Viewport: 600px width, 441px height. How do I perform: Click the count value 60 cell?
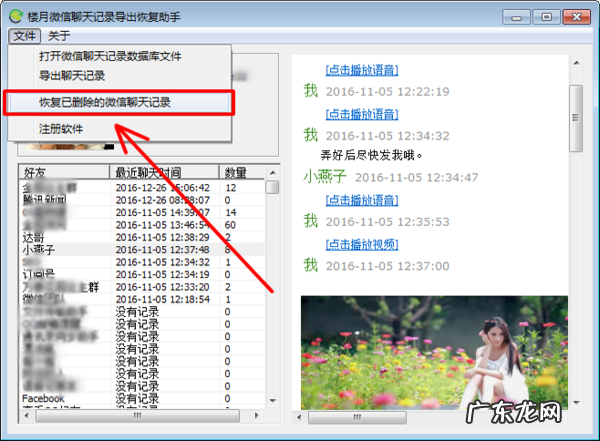click(x=230, y=225)
